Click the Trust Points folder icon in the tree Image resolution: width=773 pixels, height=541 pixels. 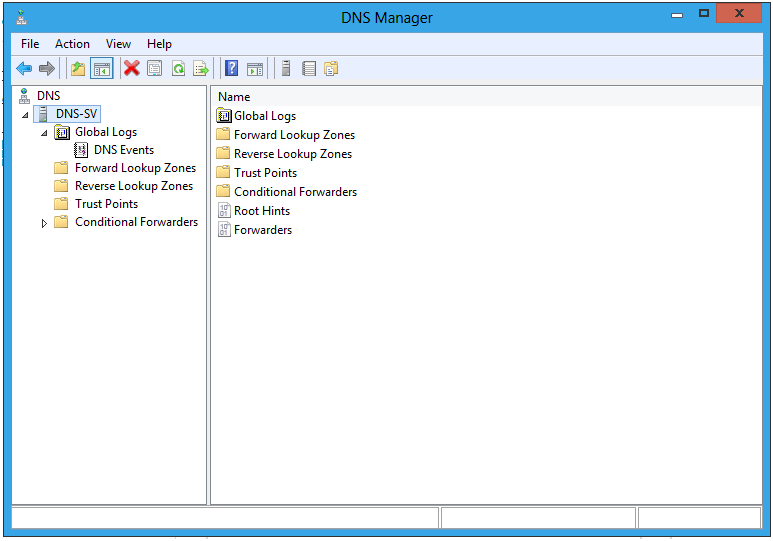click(x=61, y=204)
